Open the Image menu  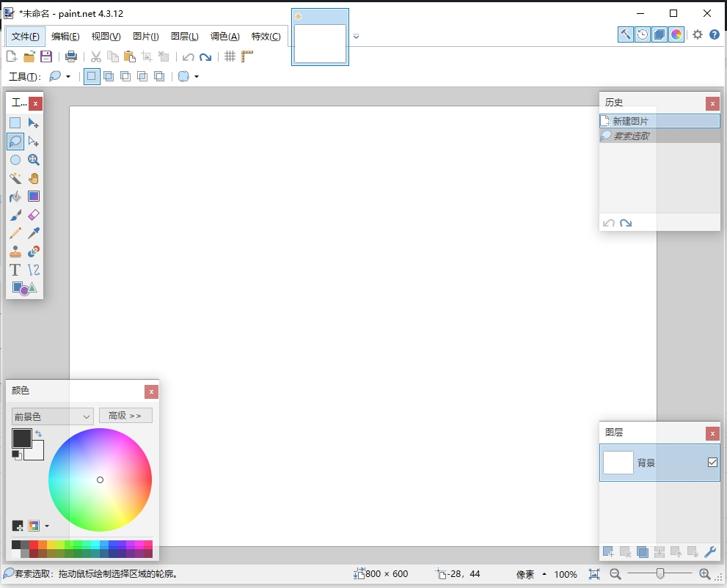tap(145, 36)
